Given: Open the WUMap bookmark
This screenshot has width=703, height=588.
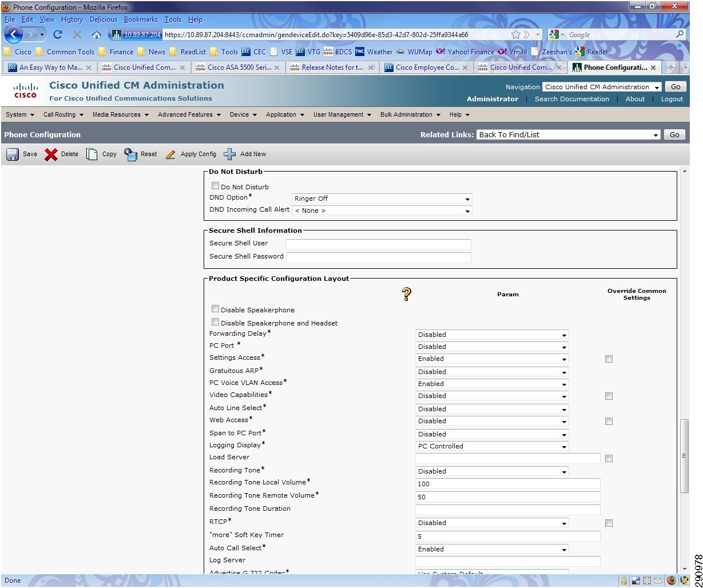Looking at the screenshot, I should click(414, 51).
